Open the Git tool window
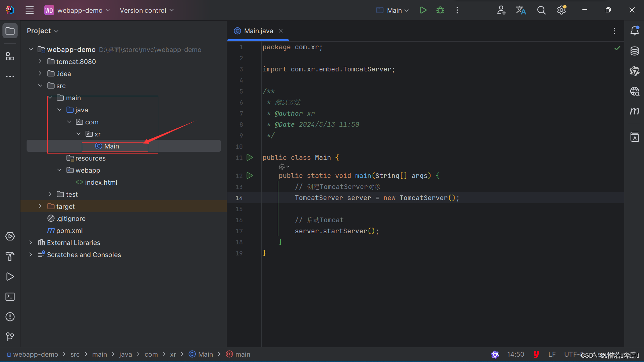The image size is (644, 362). [10, 337]
